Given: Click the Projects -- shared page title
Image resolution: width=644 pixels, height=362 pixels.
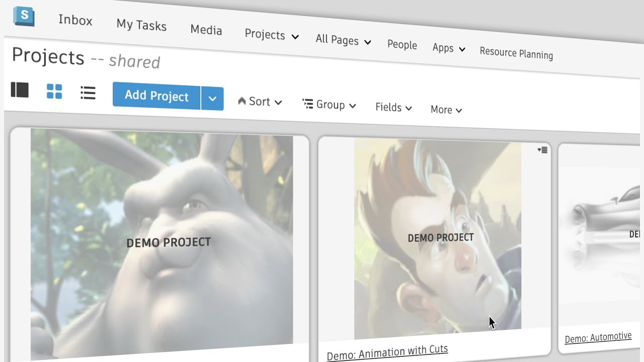Looking at the screenshot, I should 86,58.
